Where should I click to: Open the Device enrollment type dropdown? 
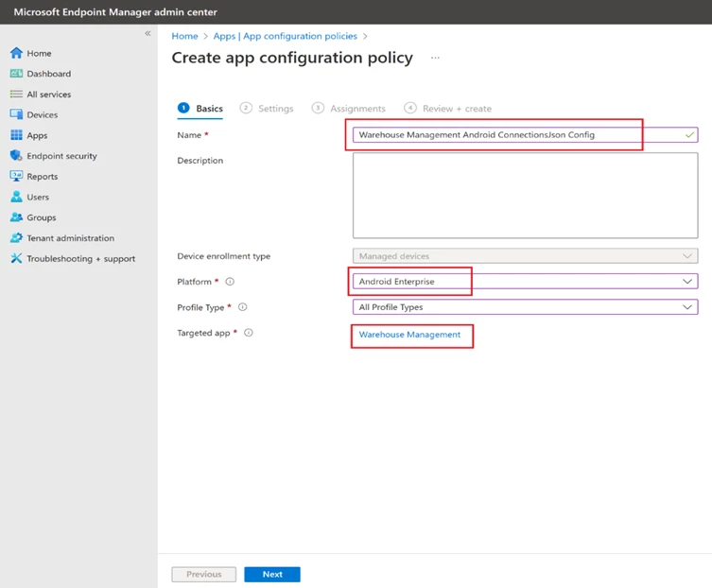(526, 256)
